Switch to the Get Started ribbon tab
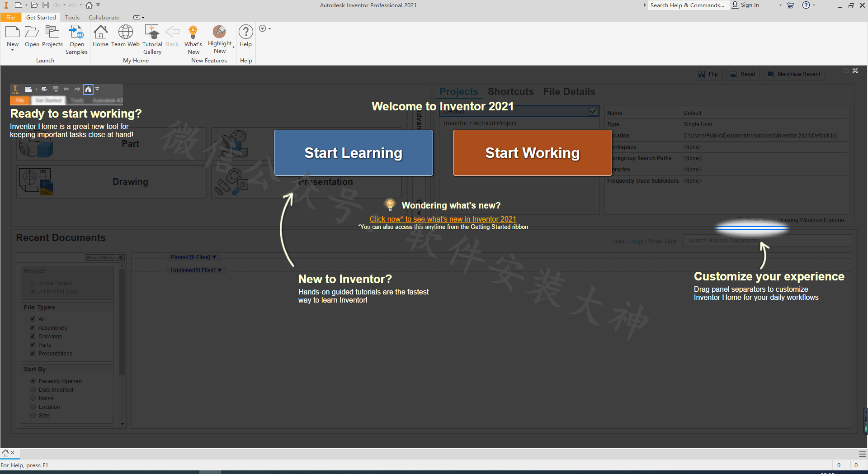This screenshot has height=474, width=868. coord(41,17)
